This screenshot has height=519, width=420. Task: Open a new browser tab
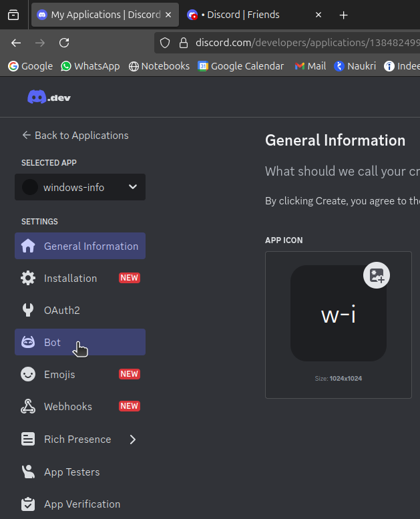[344, 15]
